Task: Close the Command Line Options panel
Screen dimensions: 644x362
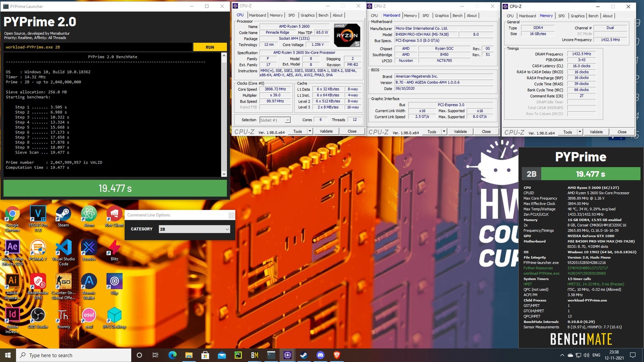Action: (231, 215)
